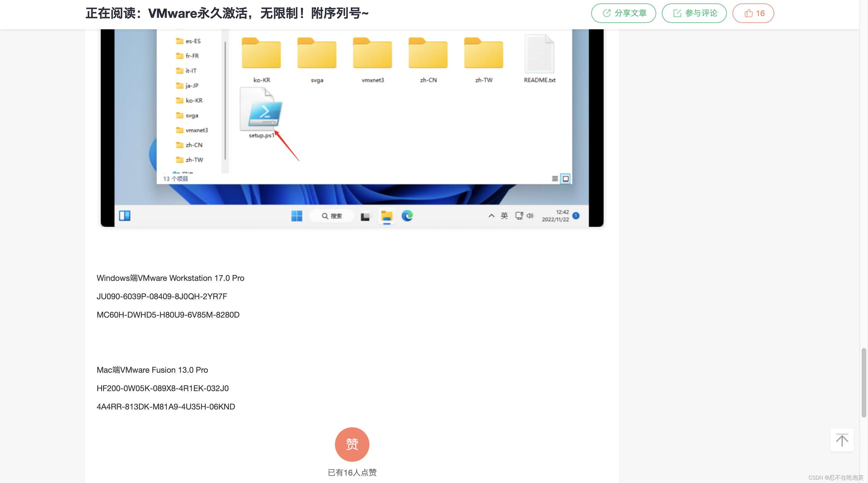Click the 参与评论 comment button
This screenshot has width=868, height=483.
(694, 13)
